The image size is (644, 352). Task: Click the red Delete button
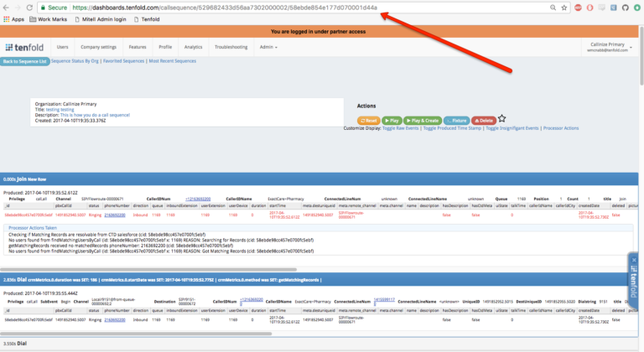click(x=484, y=121)
